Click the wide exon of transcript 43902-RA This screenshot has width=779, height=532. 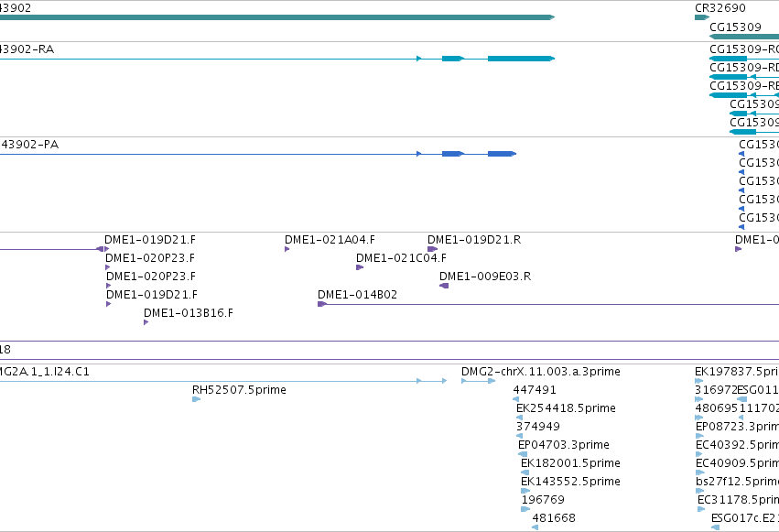click(x=521, y=59)
